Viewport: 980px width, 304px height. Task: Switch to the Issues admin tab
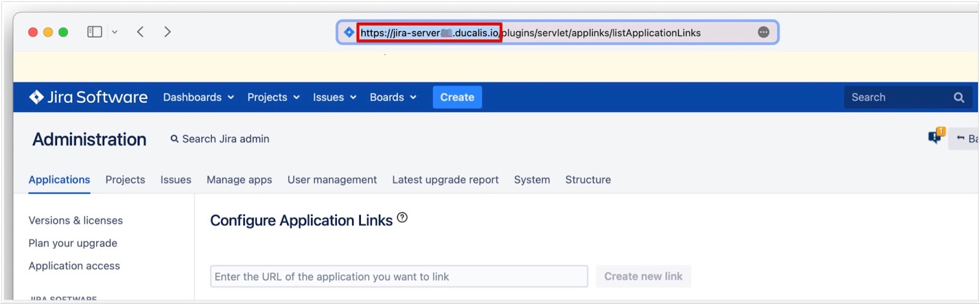pyautogui.click(x=176, y=180)
